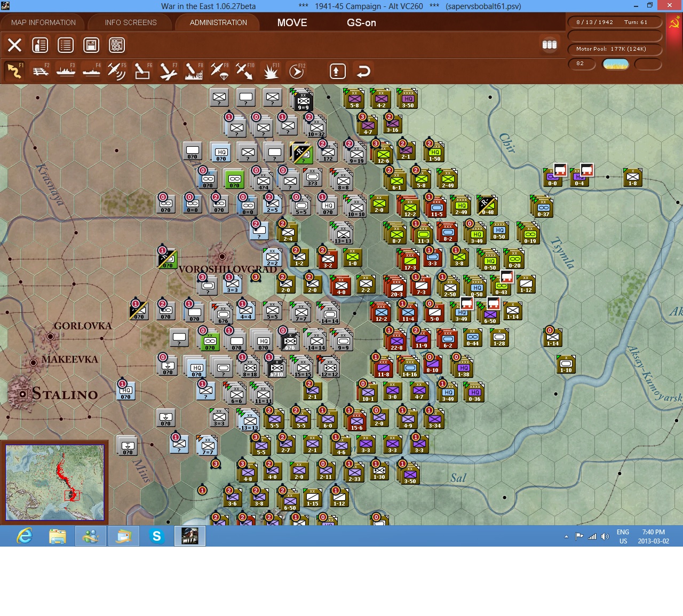Image resolution: width=683 pixels, height=616 pixels.
Task: Toggle the GS-on ground support setting
Action: [361, 22]
